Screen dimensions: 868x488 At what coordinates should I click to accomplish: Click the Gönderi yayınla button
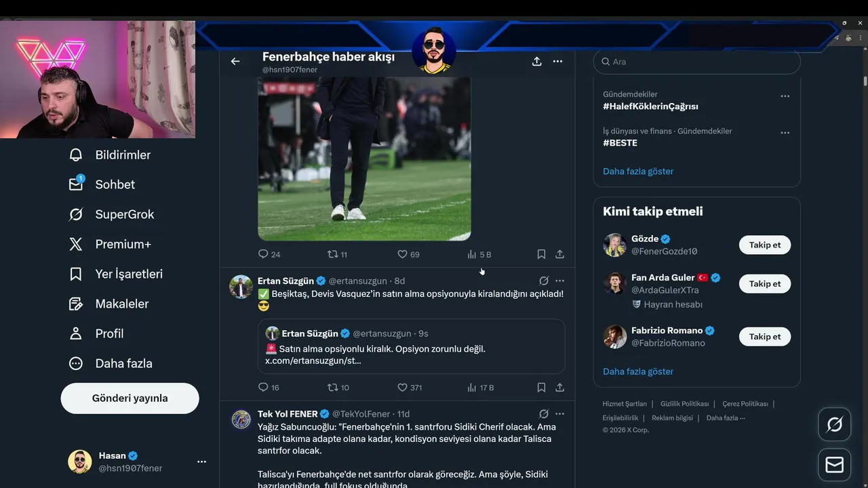point(130,399)
